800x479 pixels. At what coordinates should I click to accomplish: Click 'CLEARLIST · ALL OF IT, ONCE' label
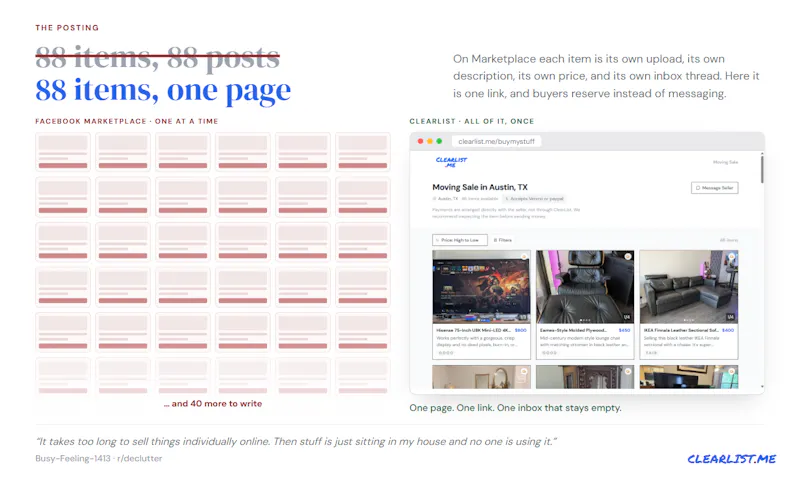click(471, 121)
